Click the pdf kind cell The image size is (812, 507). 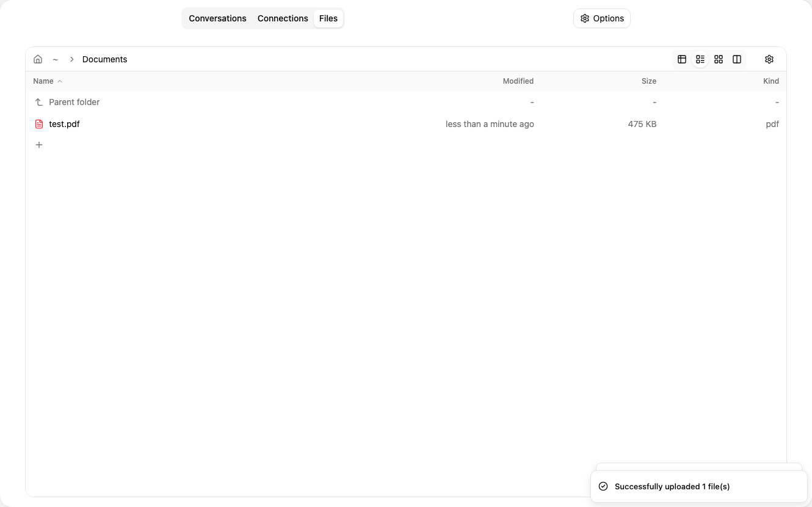point(772,124)
